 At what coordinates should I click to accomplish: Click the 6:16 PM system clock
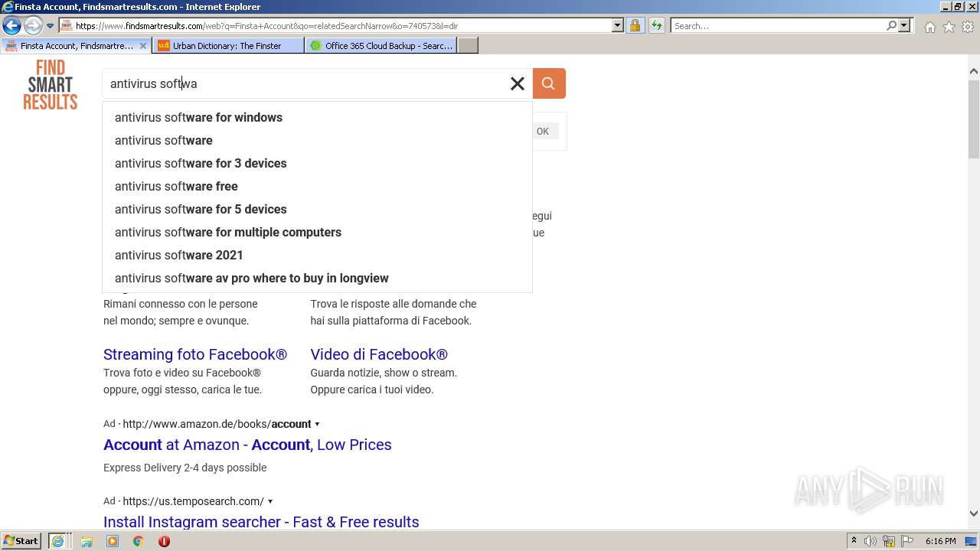941,541
